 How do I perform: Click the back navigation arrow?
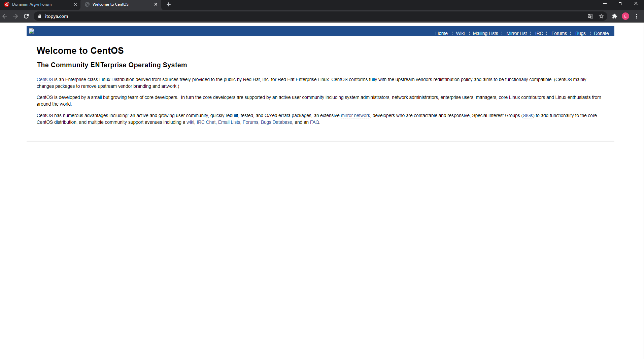point(5,16)
